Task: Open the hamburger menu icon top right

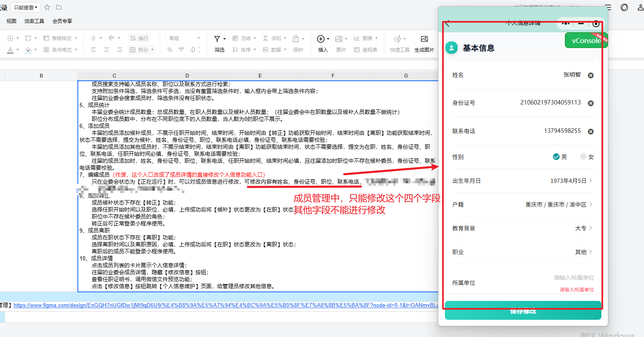Action: [608, 7]
